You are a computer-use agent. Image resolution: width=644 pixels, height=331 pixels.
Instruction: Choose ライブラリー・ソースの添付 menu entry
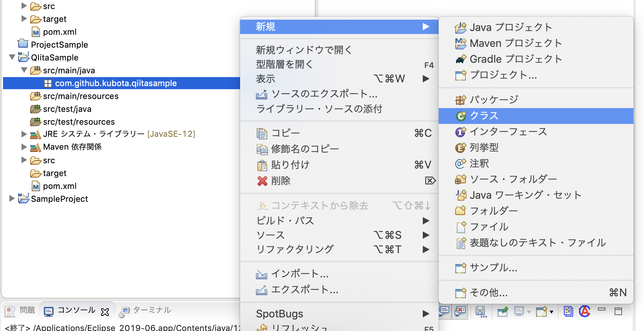coord(339,109)
